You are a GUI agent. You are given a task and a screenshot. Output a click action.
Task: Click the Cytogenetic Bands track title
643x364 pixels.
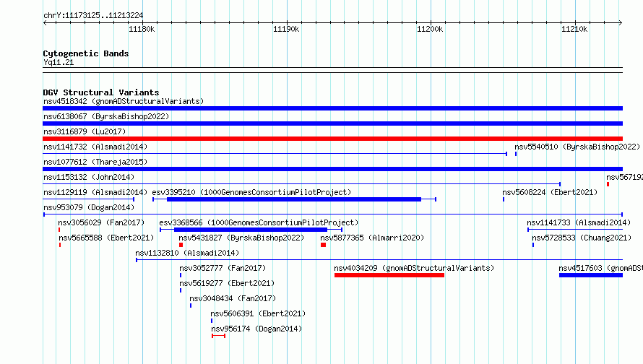point(86,53)
